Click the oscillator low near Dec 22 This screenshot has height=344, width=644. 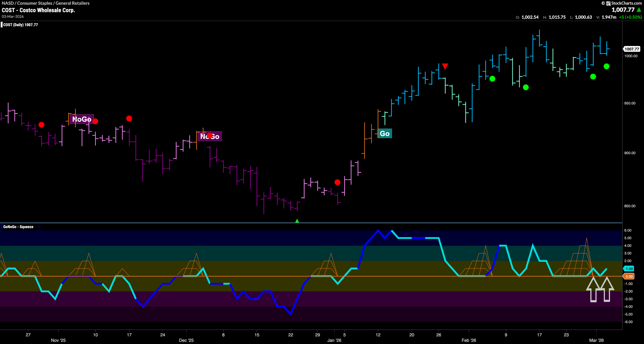(x=291, y=314)
